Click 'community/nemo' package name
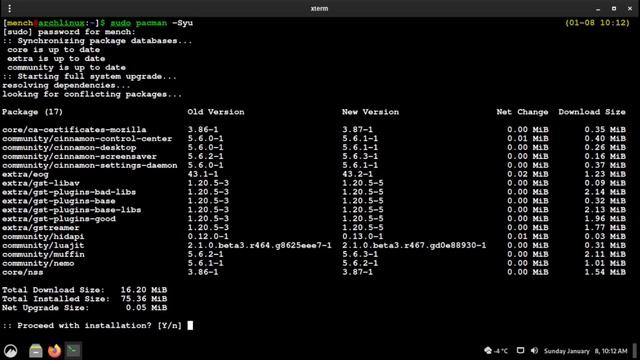Viewport: 640px width, 360px height. [x=38, y=264]
